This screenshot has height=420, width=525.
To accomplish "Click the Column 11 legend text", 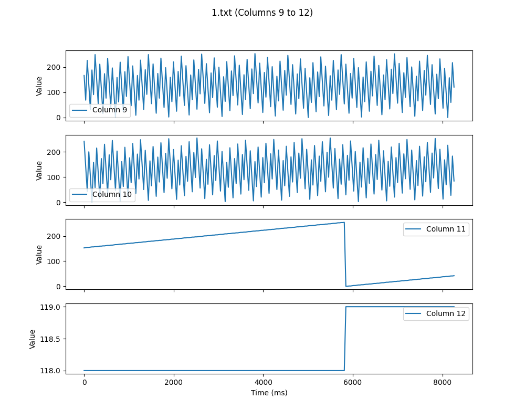I will (446, 229).
